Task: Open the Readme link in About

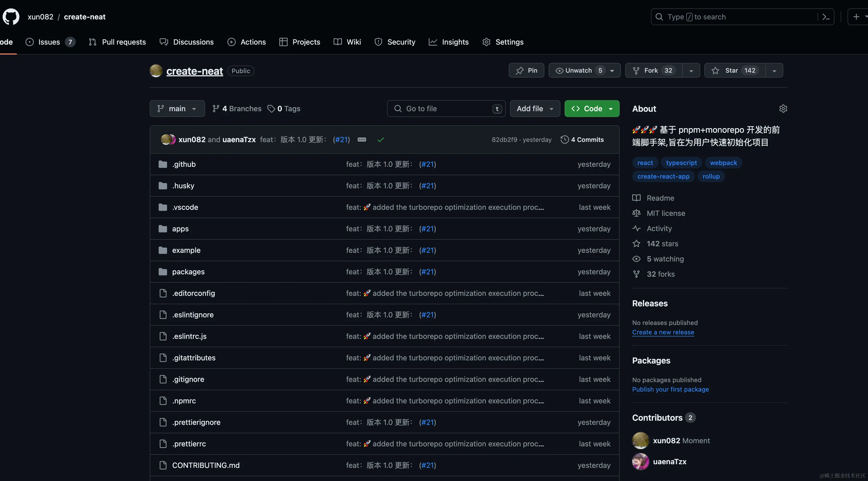Action: coord(653,198)
